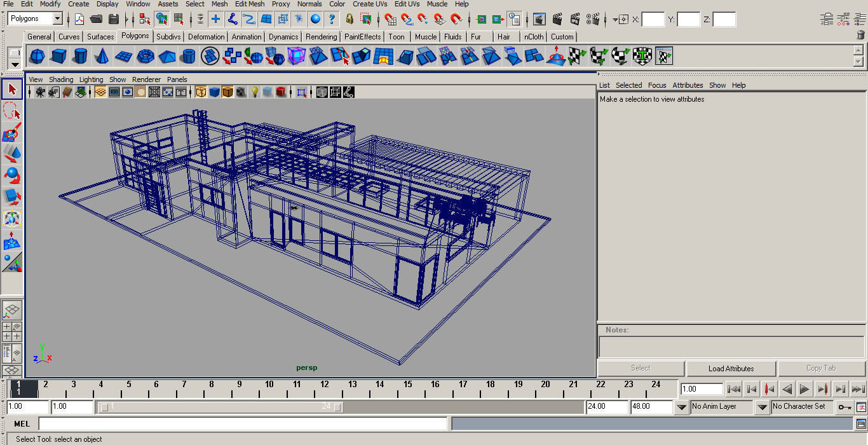Choose the Select tool arrow in toolbox
The image size is (868, 445).
click(12, 90)
